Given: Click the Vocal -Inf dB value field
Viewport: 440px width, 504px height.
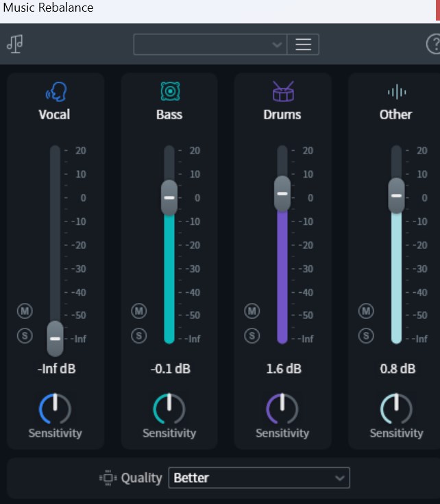Looking at the screenshot, I should [x=56, y=369].
